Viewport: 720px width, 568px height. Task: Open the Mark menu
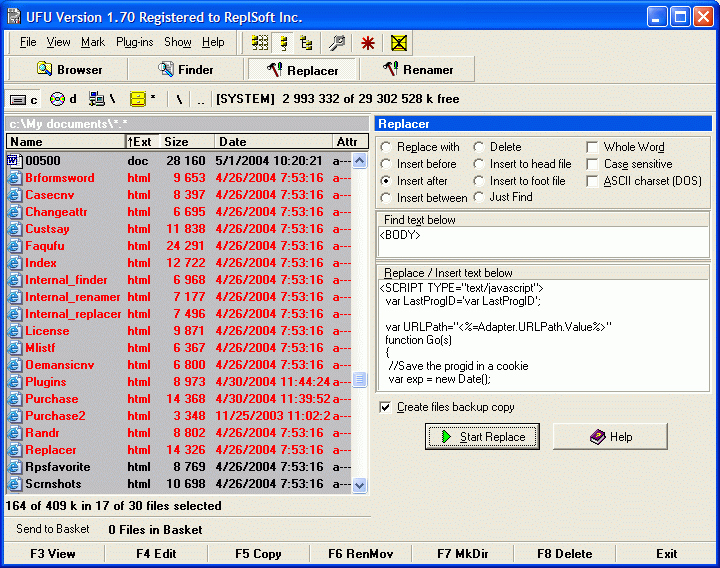coord(93,42)
